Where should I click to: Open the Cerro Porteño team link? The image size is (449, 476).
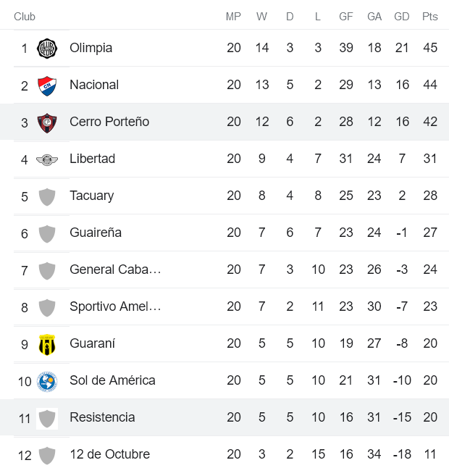[x=109, y=122]
